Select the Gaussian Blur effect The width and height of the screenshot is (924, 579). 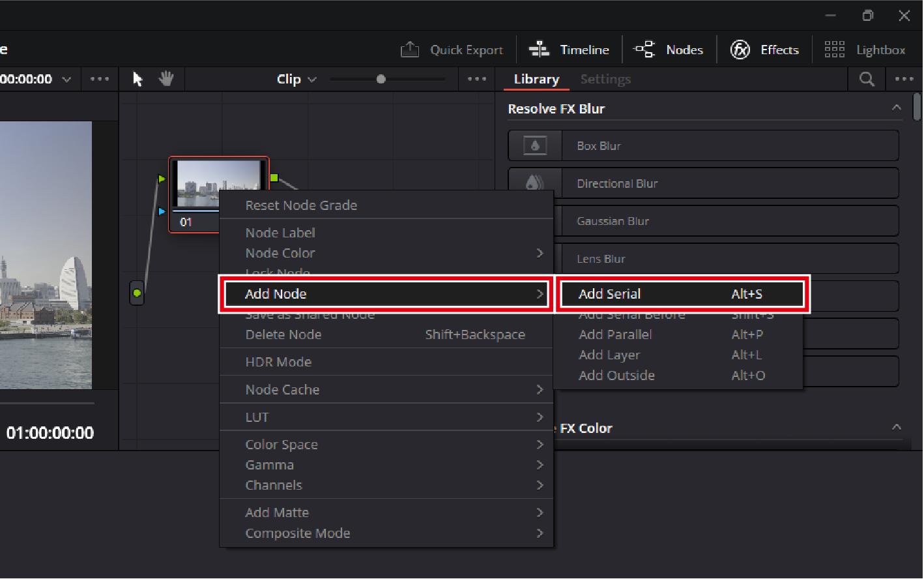613,221
